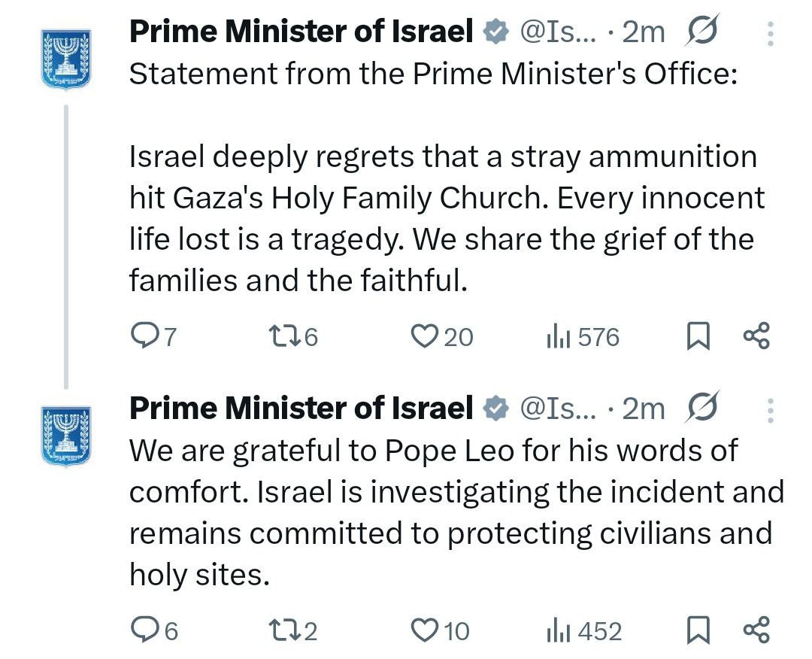Screen dimensions: 812x659
Task: Like the second tweet with 10 likes
Action: 440,630
